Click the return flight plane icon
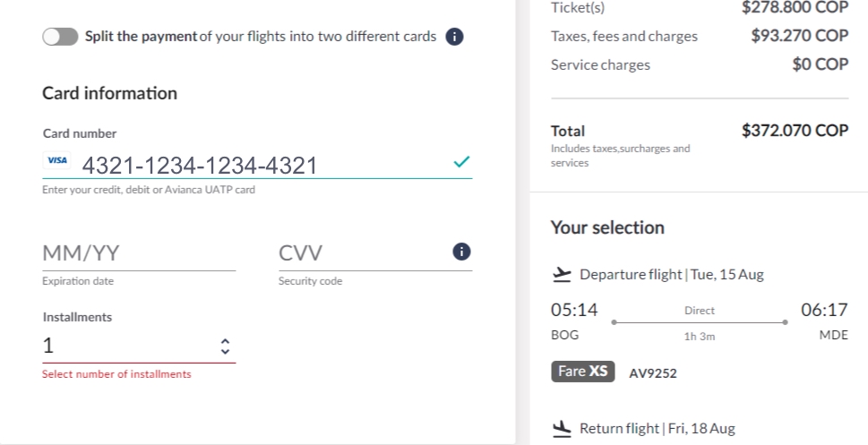 (x=562, y=429)
